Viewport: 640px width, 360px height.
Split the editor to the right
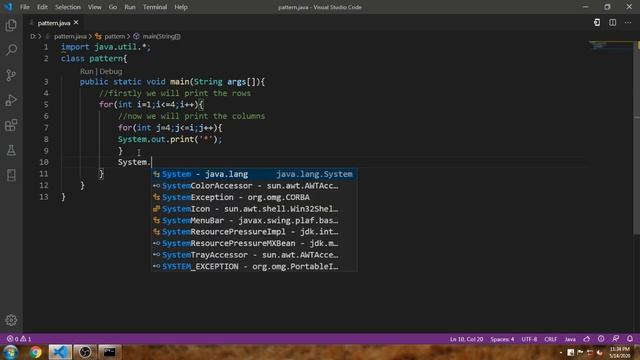coord(613,22)
